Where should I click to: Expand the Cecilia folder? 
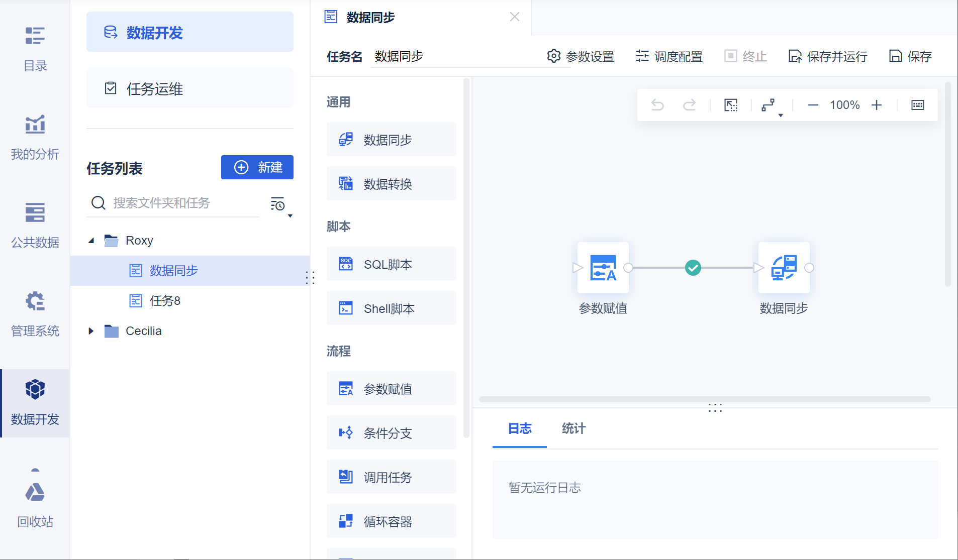tap(91, 331)
